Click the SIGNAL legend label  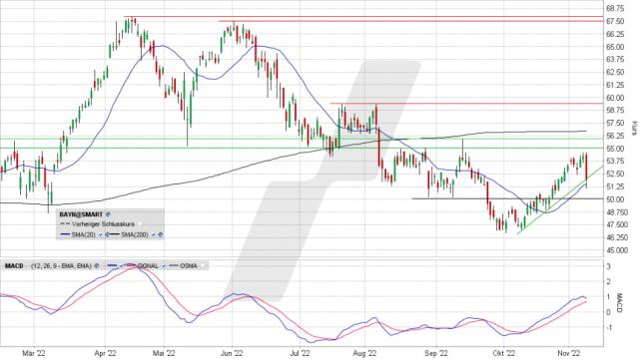pos(148,265)
